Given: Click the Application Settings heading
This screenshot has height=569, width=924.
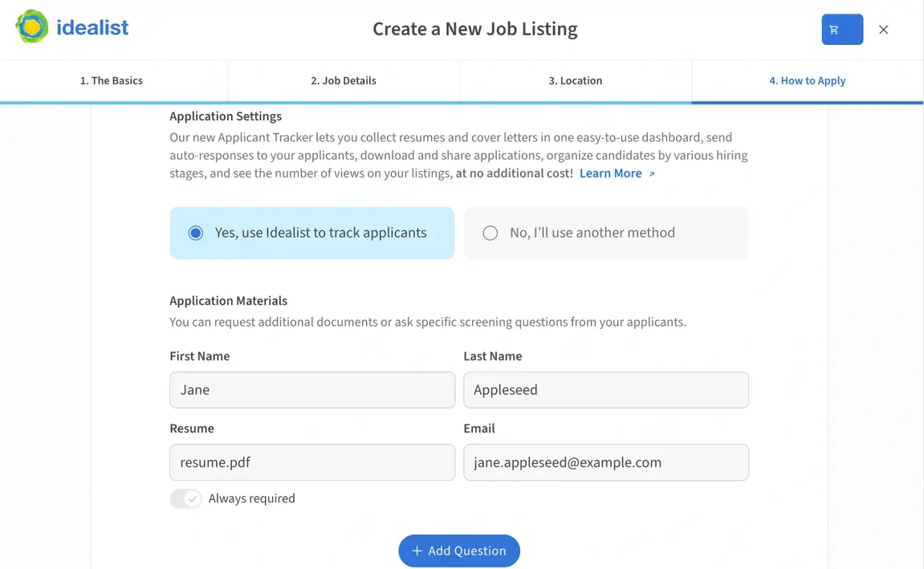Looking at the screenshot, I should pos(226,116).
